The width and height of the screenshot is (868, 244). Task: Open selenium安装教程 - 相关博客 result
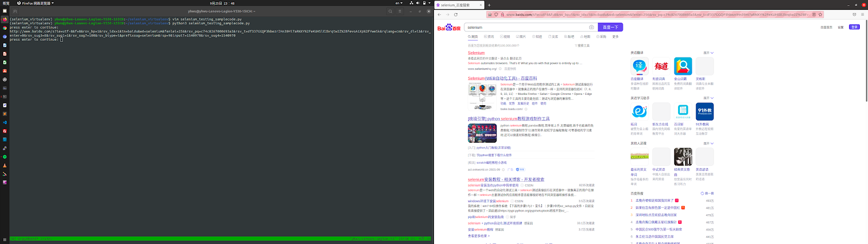pyautogui.click(x=506, y=179)
